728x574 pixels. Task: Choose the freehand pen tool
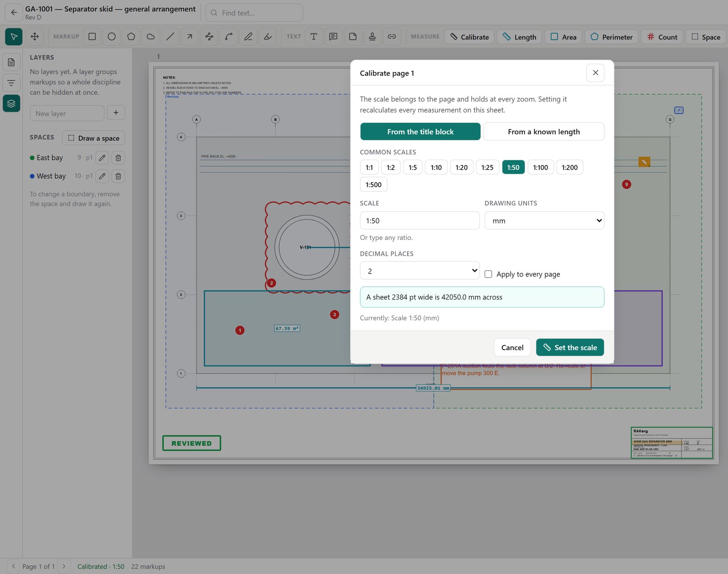[248, 36]
